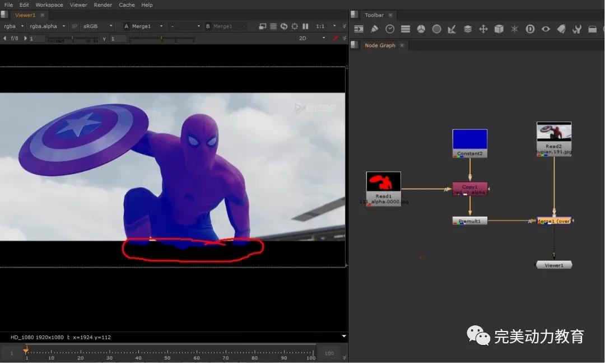Open the ToolSets menu (wrench icon)
The image size is (605, 364).
(x=577, y=29)
